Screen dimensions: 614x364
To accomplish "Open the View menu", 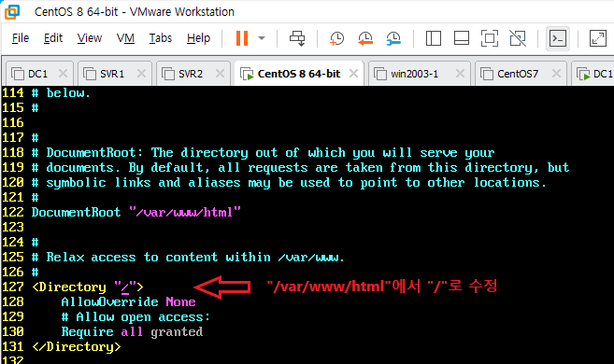I will [x=90, y=38].
